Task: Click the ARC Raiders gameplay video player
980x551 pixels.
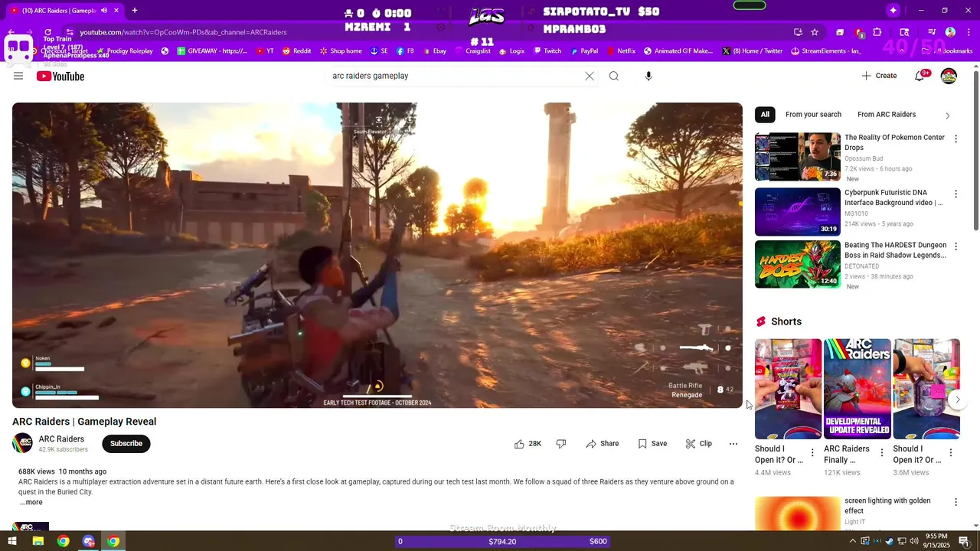Action: pos(377,256)
